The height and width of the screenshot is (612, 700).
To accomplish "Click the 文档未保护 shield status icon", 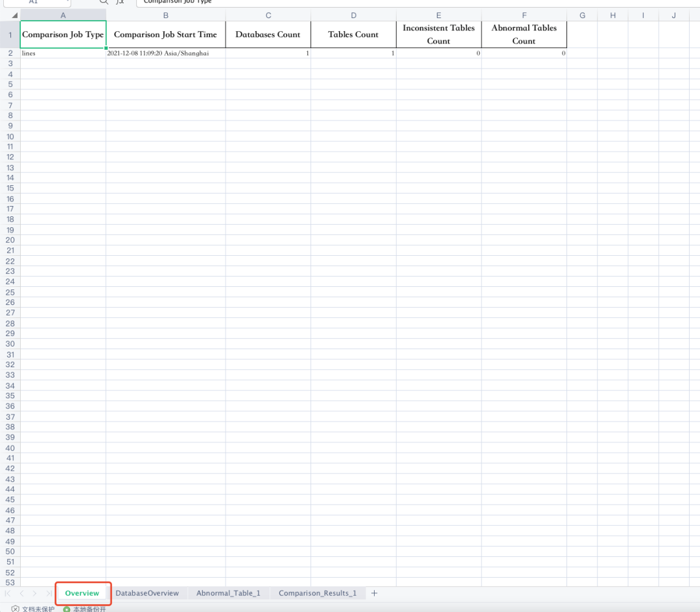I will coord(15,609).
